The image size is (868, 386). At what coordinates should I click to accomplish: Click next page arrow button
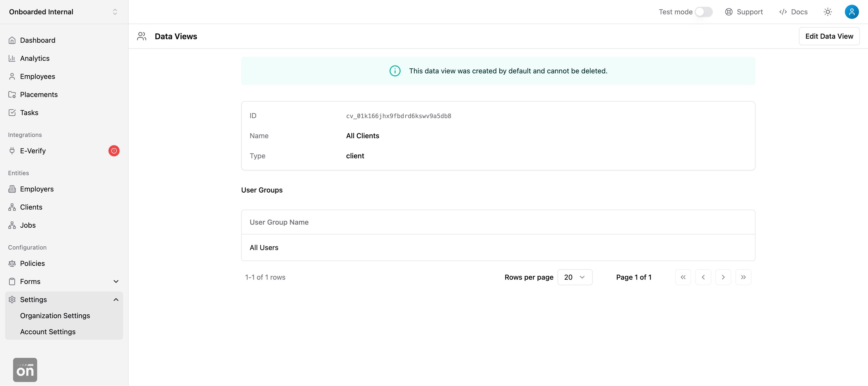pos(723,277)
